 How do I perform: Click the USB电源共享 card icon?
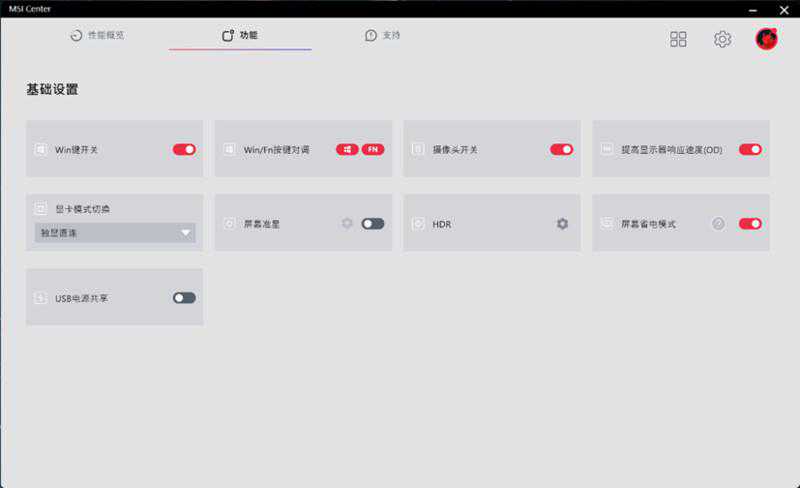click(41, 297)
